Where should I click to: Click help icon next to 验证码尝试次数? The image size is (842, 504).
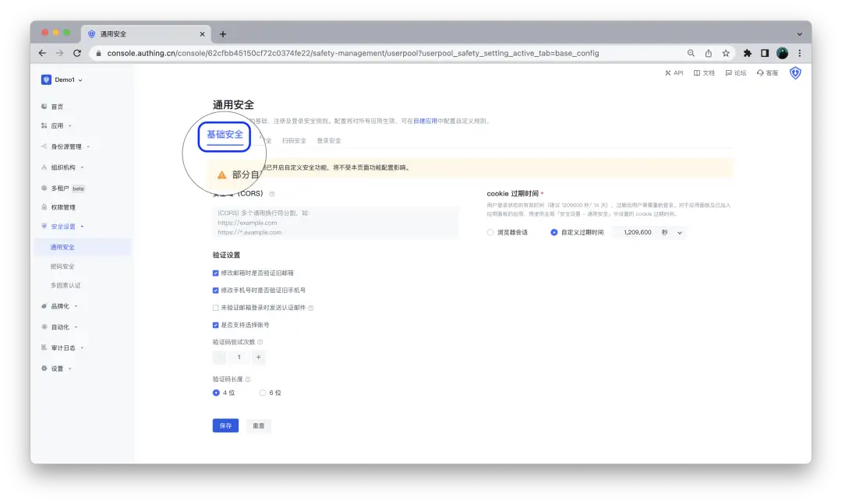(x=260, y=342)
